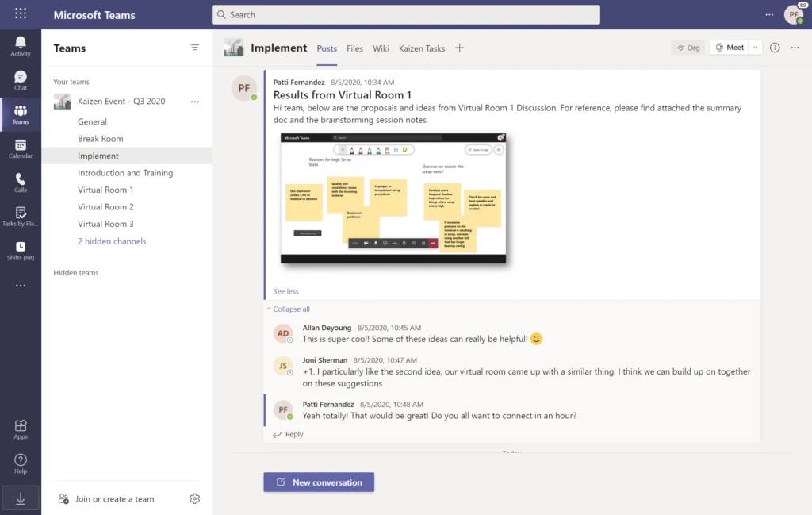Open Help from the left rail
The height and width of the screenshot is (515, 812).
(x=20, y=463)
